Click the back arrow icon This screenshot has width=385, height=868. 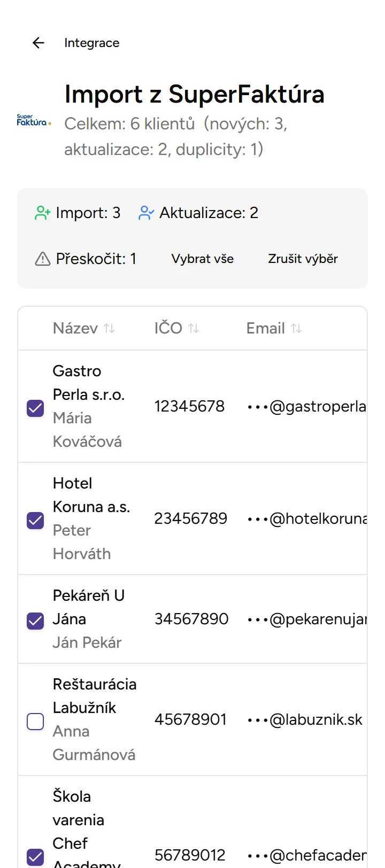click(38, 43)
